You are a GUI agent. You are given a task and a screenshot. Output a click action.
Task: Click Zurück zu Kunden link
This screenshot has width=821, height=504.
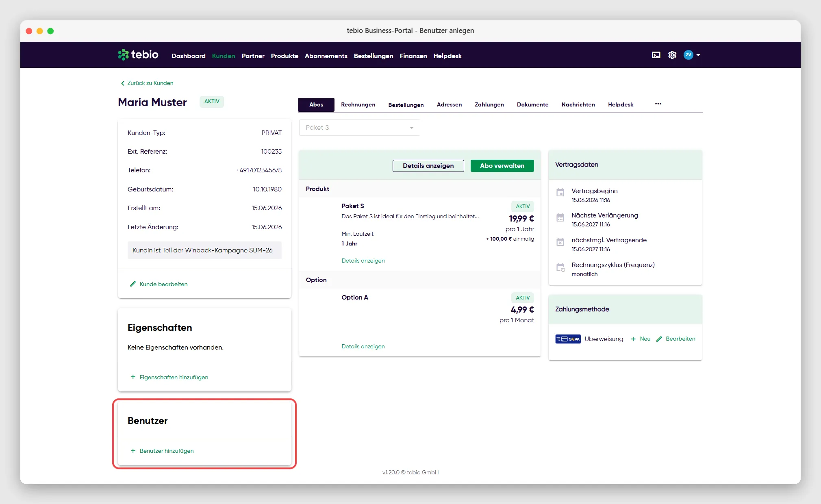(x=150, y=83)
